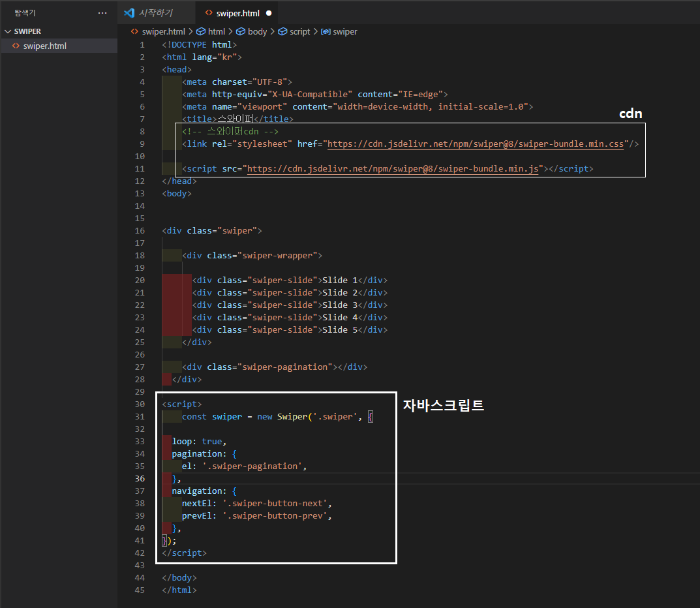Click HTML file icon beside swiper.html in Explorer
Screen dimensions: 700x608
pos(16,46)
